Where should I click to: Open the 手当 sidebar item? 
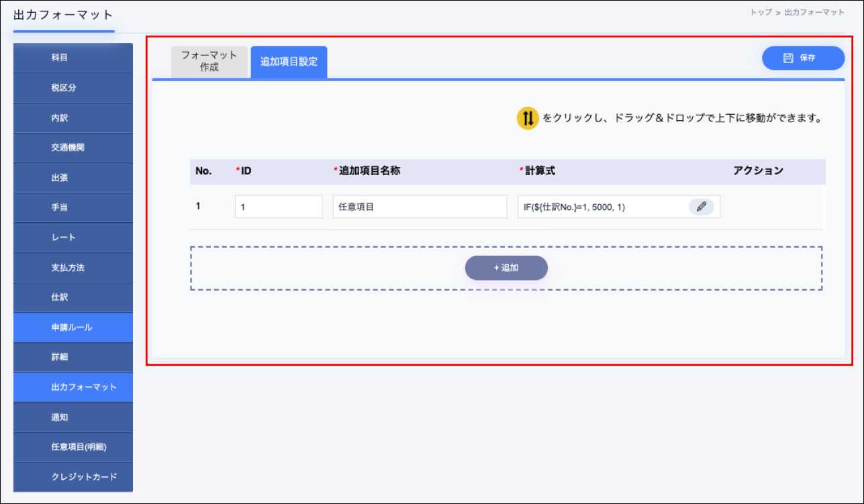(73, 208)
